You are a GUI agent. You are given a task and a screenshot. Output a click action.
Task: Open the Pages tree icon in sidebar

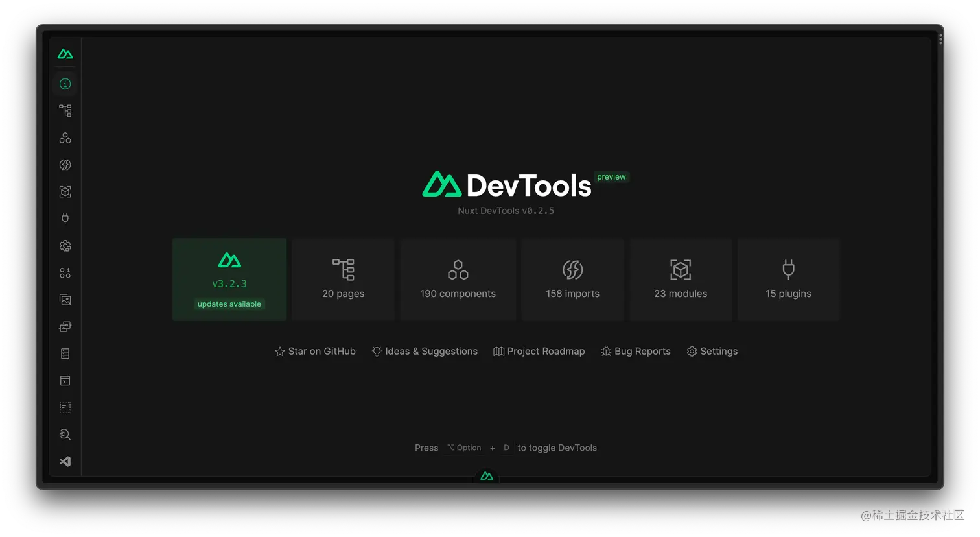pyautogui.click(x=65, y=111)
